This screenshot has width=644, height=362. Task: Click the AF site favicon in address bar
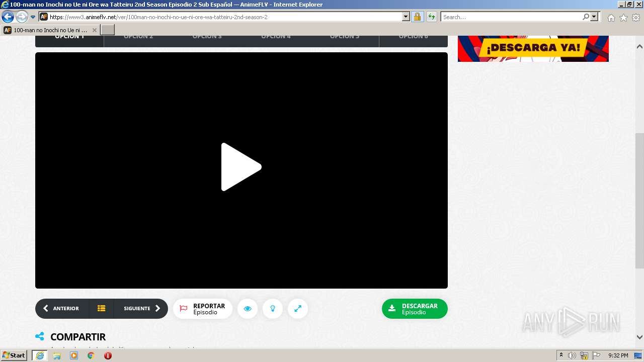click(x=44, y=17)
